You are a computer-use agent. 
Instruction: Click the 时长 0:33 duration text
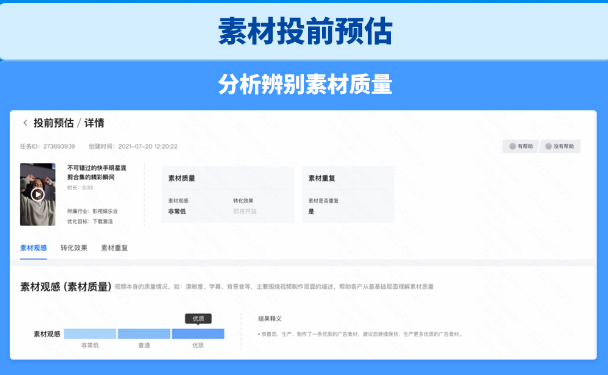click(80, 188)
